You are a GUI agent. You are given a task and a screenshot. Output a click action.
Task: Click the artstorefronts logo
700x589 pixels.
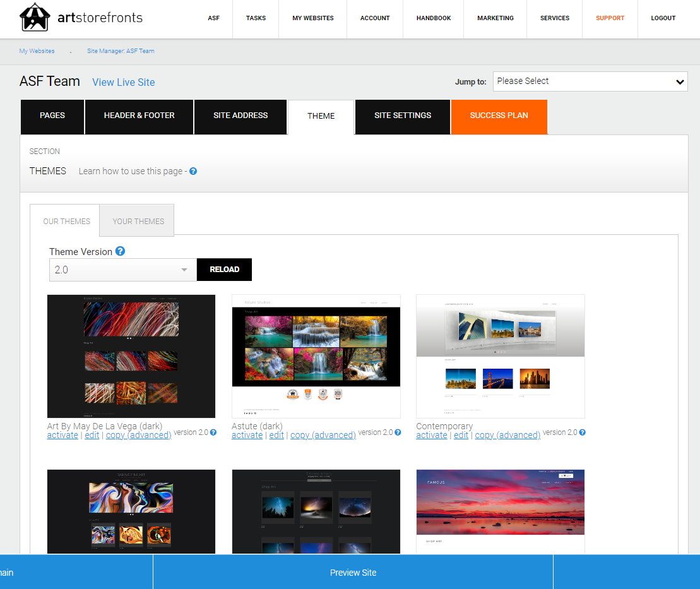point(81,18)
